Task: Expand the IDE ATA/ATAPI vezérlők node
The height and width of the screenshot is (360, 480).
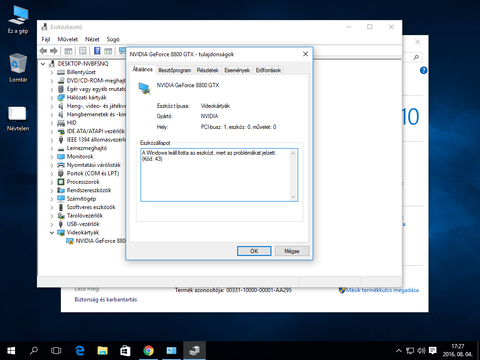Action: (52, 132)
